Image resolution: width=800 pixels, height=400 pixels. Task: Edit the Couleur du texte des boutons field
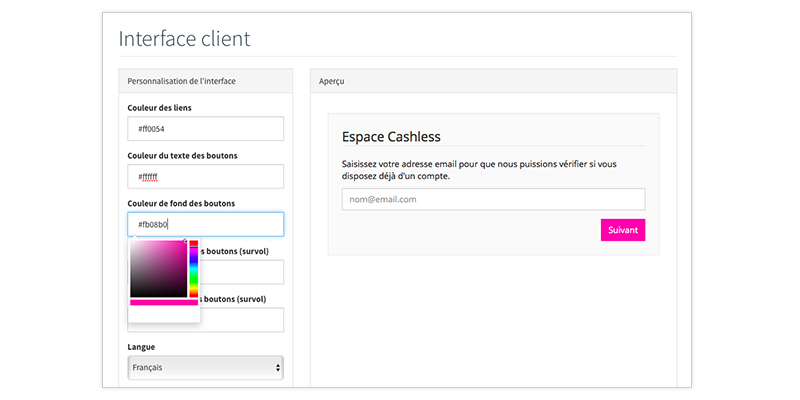(206, 177)
